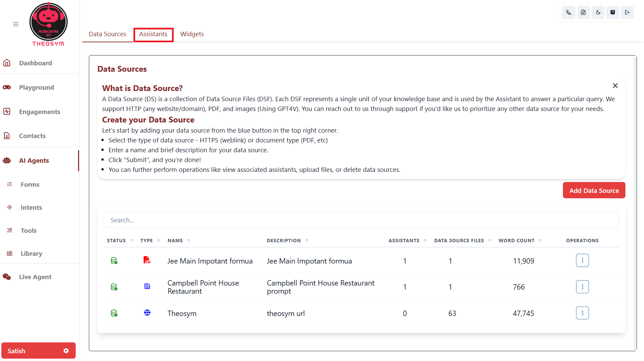
Task: Open the help question-mark icon
Action: pos(613,13)
